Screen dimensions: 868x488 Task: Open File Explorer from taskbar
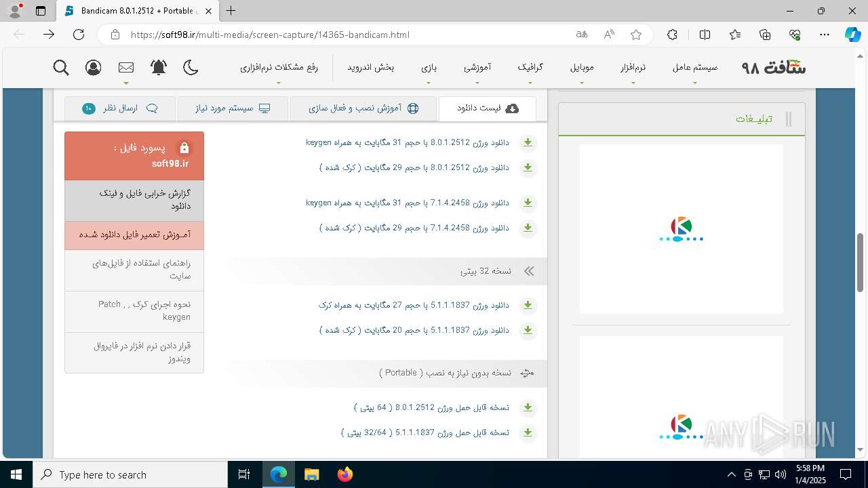(x=311, y=474)
